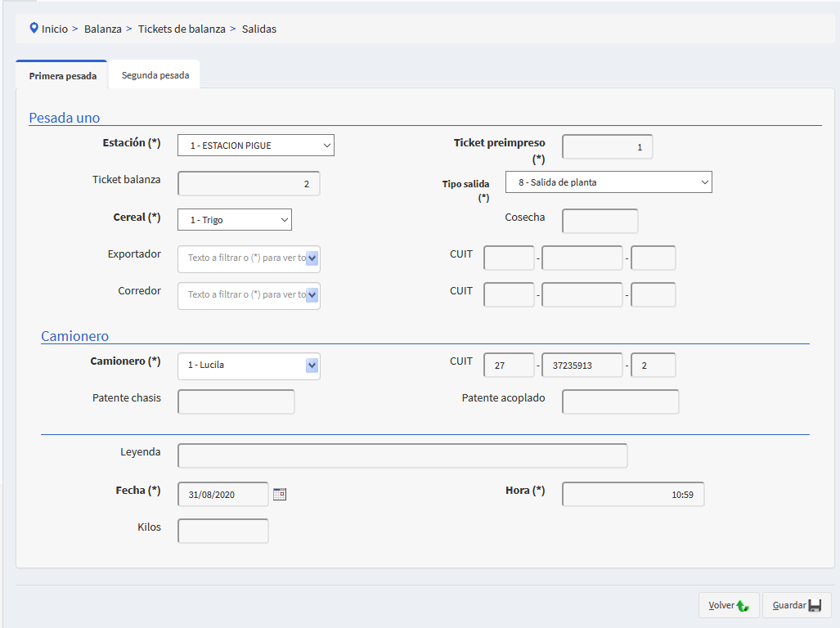Click into the Leyenda text field
840x628 pixels.
(402, 455)
